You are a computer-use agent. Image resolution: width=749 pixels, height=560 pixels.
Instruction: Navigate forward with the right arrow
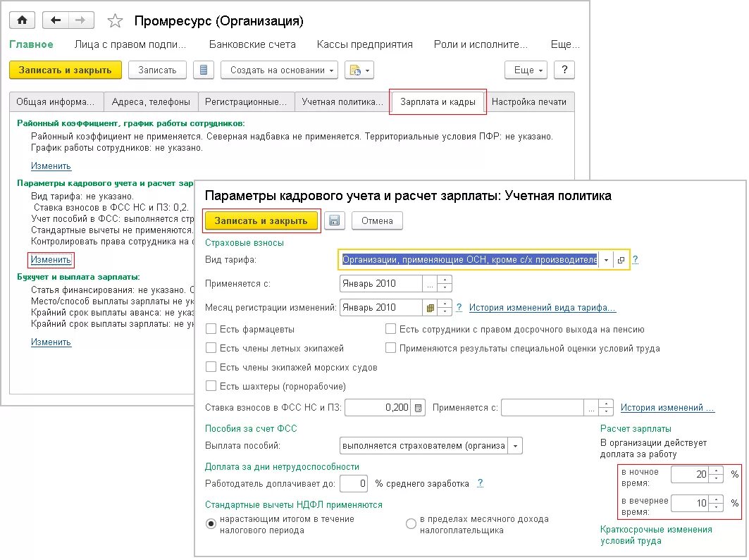81,20
